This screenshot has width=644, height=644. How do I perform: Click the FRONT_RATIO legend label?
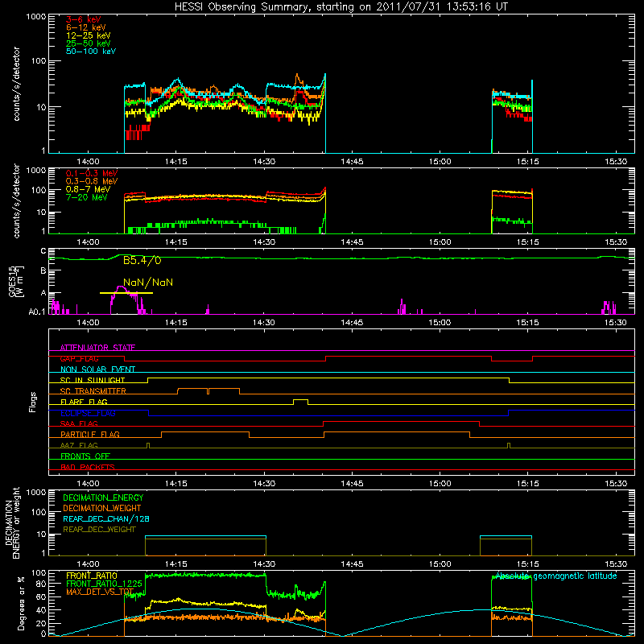(92, 576)
